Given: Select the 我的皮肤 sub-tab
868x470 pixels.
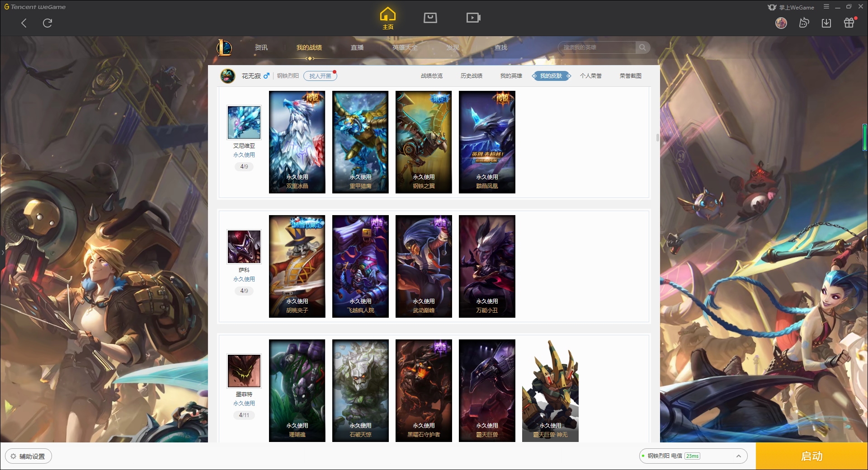Looking at the screenshot, I should (551, 76).
